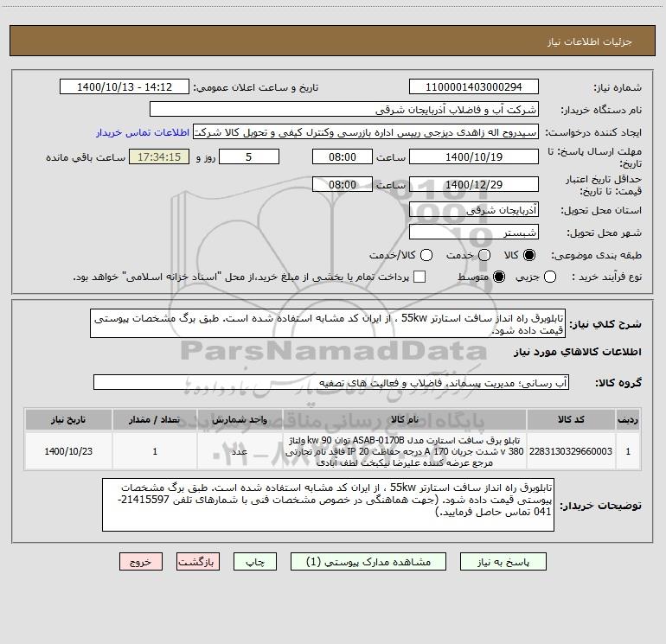Screen dimensions: 666x644
Task: Click the unit cell عدد
Action: click(240, 451)
